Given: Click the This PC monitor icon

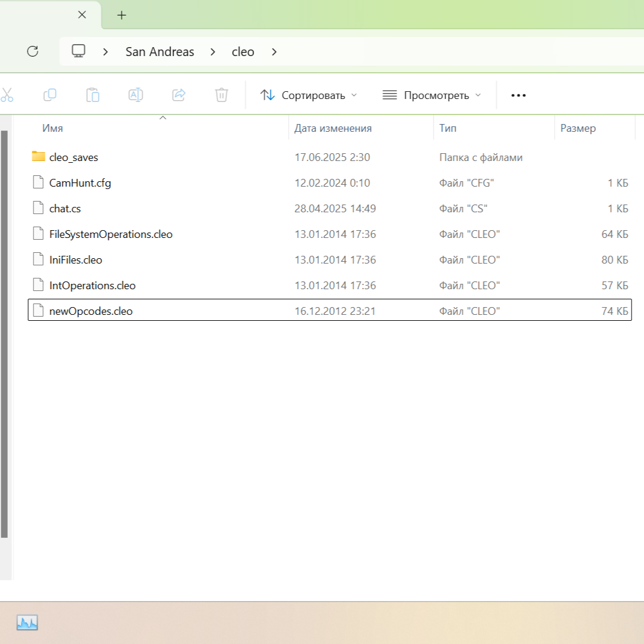Looking at the screenshot, I should tap(78, 51).
